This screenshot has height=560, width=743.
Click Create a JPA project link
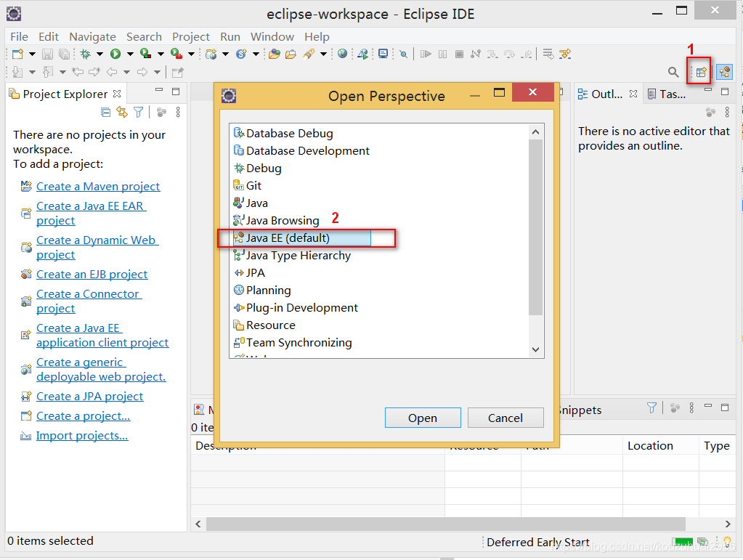coord(89,397)
